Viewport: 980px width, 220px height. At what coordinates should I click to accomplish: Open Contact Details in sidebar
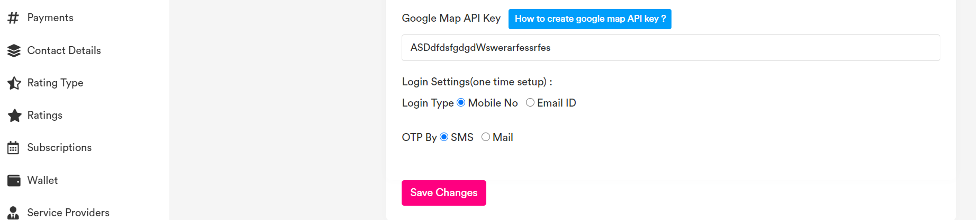pyautogui.click(x=64, y=50)
